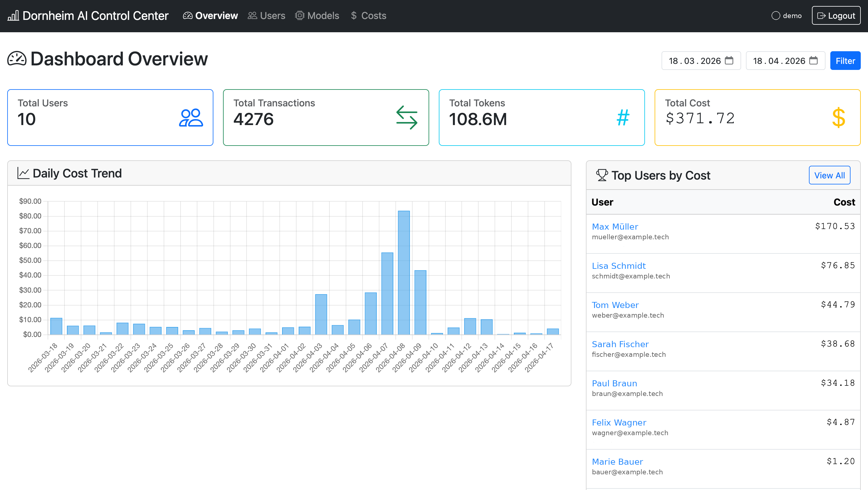This screenshot has width=868, height=490.
Task: Click the transfer arrows icon on Total Transactions
Action: (x=407, y=118)
